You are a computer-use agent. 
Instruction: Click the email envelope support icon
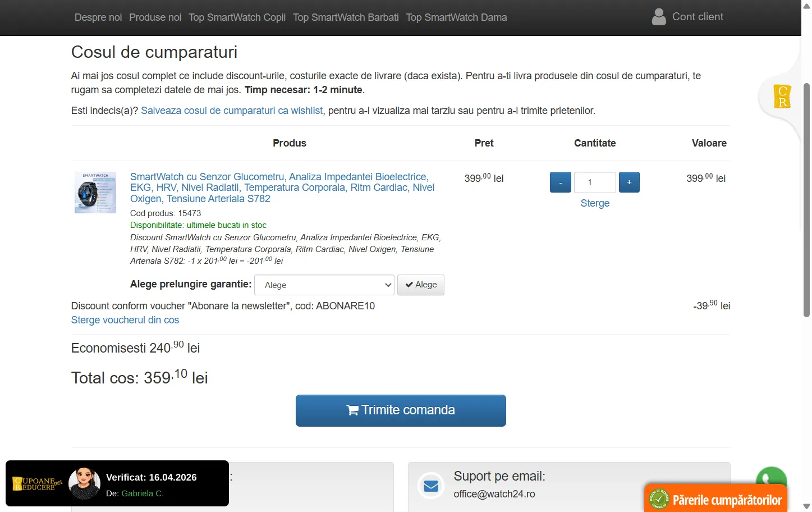[431, 486]
